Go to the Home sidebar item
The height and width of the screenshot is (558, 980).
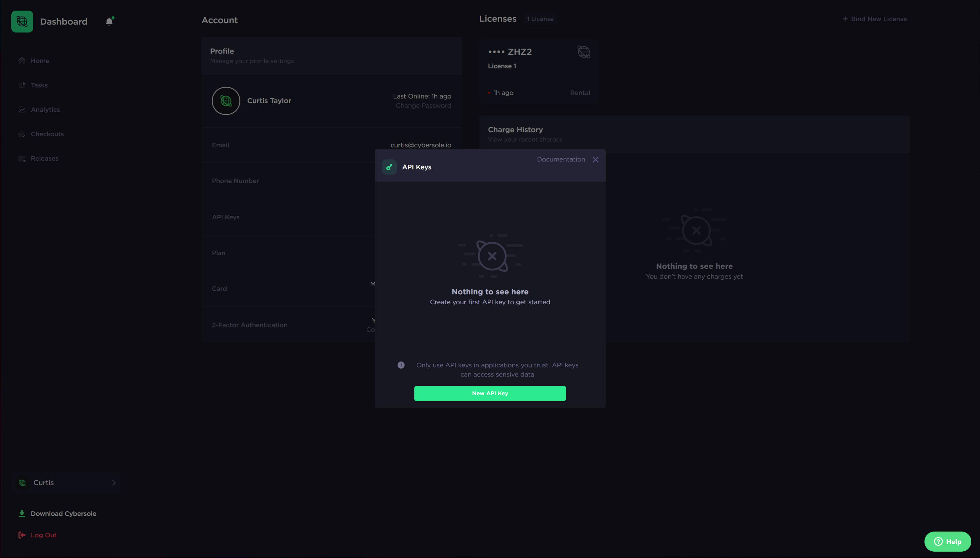pos(40,61)
